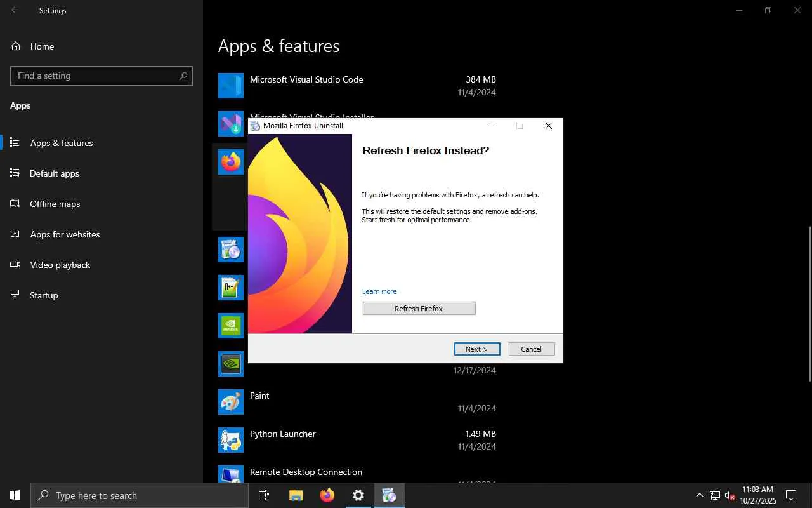Click the installer disc app icon below Firefox

(x=231, y=250)
